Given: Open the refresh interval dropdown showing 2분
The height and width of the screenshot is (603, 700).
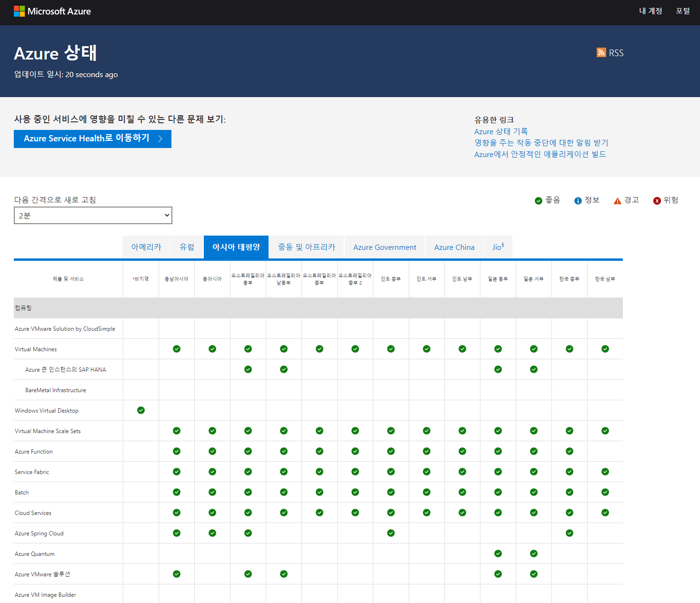Looking at the screenshot, I should point(93,215).
